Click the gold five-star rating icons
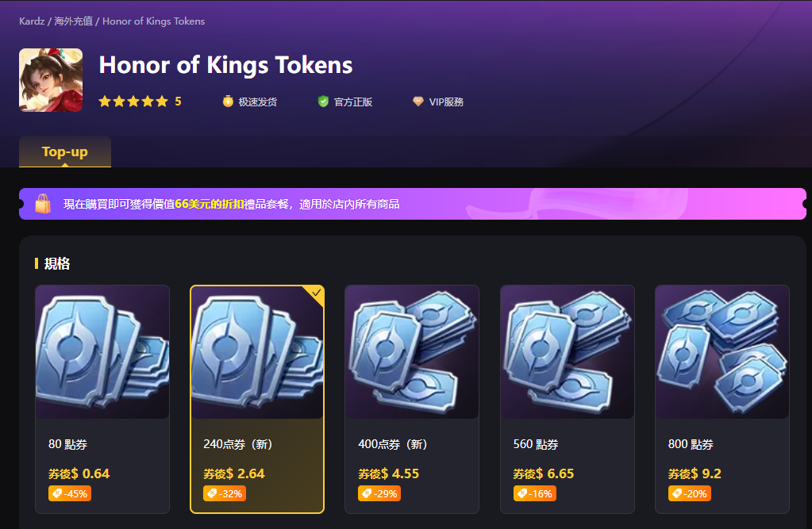Screen dimensions: 812x529 coord(133,102)
